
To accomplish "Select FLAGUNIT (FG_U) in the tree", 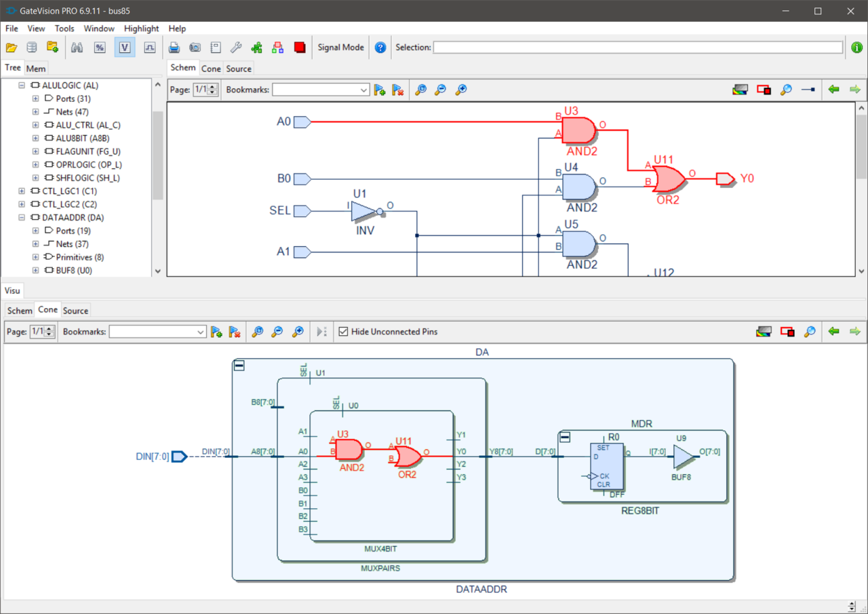I will pyautogui.click(x=83, y=151).
